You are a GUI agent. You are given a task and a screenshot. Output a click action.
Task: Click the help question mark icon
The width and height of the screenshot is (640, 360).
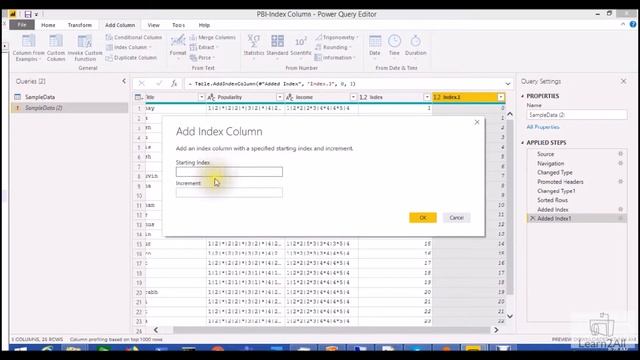click(x=633, y=24)
